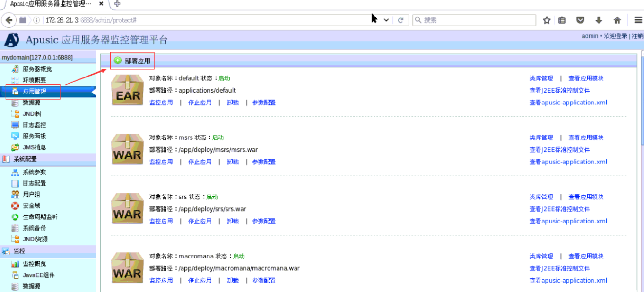Collapse the 监控 section header
644x292 pixels.
tap(48, 251)
